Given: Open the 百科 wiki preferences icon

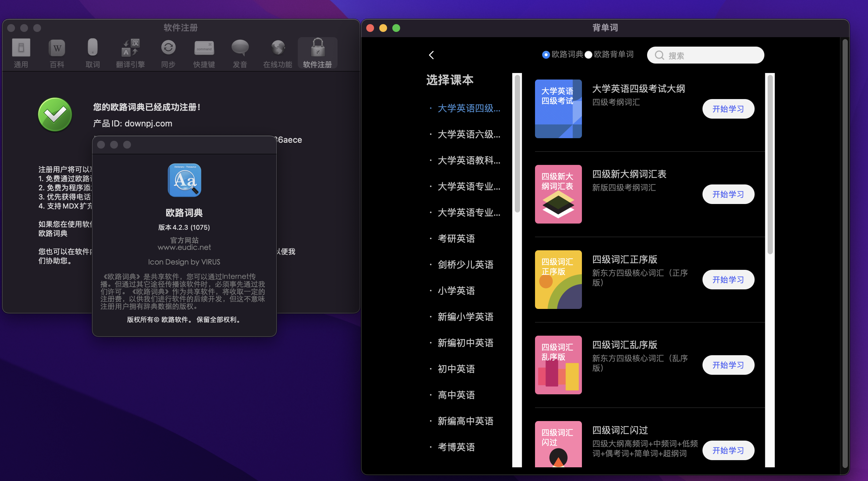Looking at the screenshot, I should pos(57,48).
